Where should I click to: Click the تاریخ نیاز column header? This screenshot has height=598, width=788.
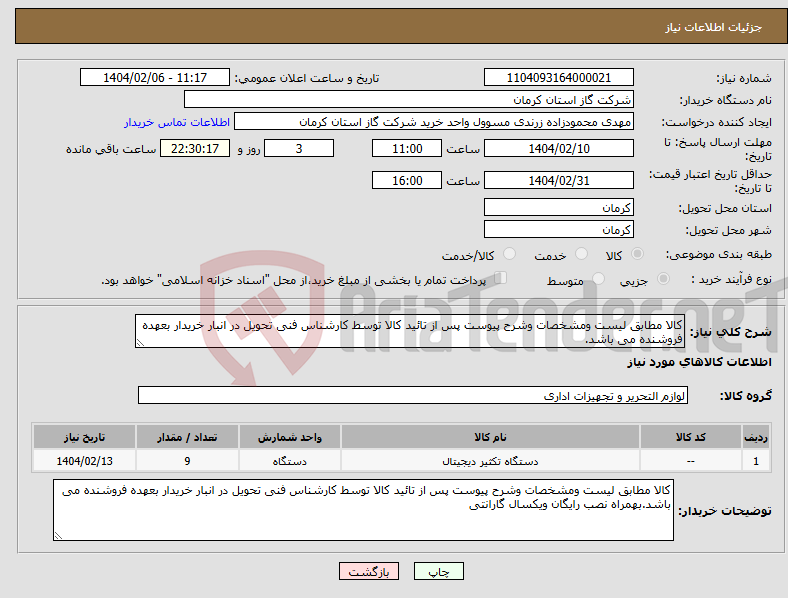coord(84,437)
